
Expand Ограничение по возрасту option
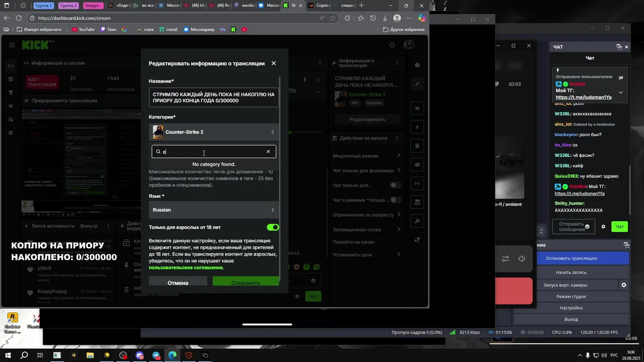tap(366, 215)
